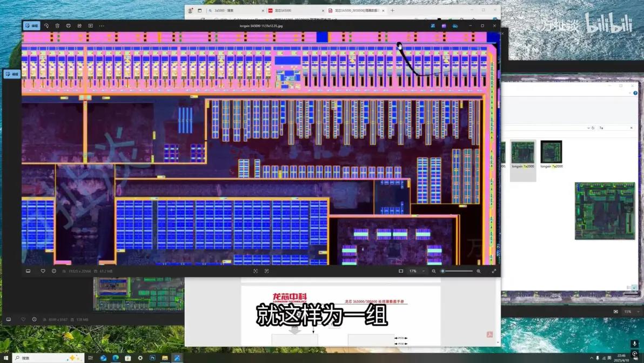Click the fit frame icon beside 15%
Viewport: 644px width, 363px height.
[x=616, y=312]
